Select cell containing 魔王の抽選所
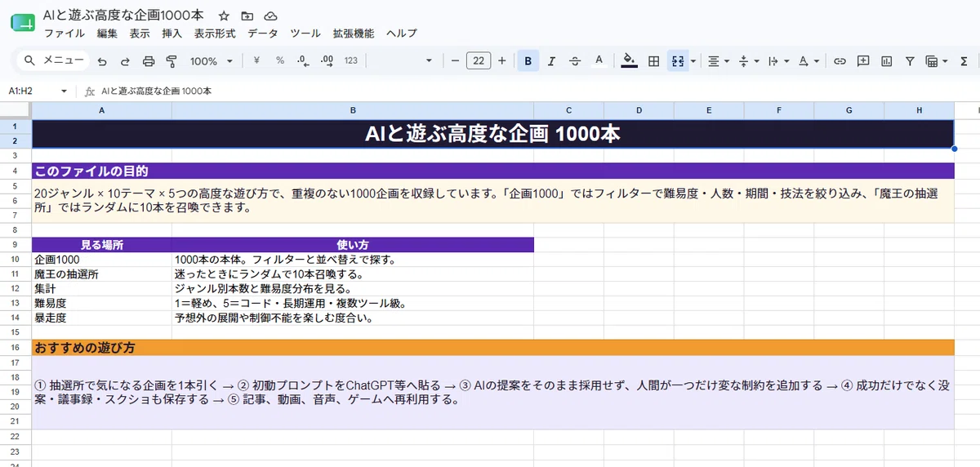This screenshot has height=467, width=980. click(x=101, y=274)
